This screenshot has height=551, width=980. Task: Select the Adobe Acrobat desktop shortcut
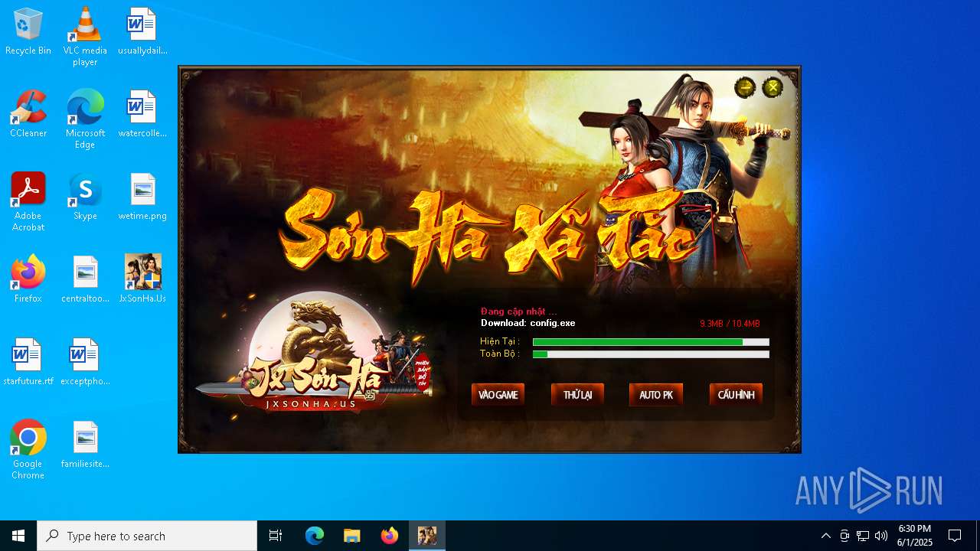tap(28, 202)
